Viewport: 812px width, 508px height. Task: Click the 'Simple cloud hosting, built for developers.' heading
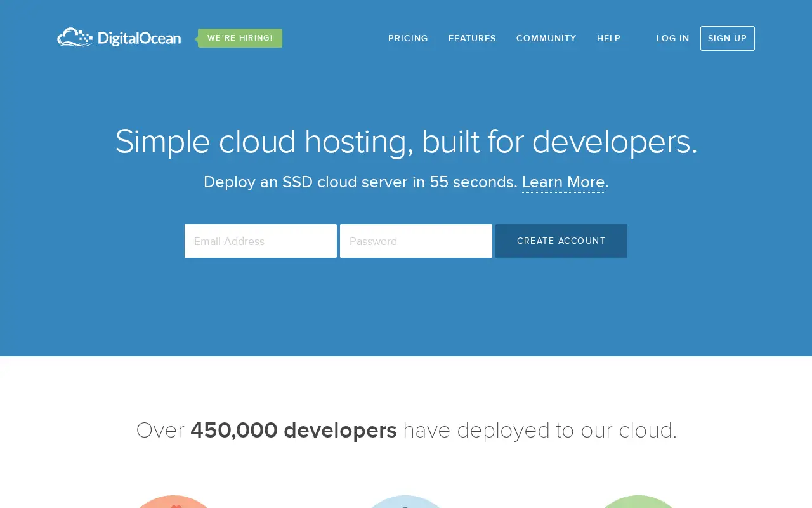[406, 142]
